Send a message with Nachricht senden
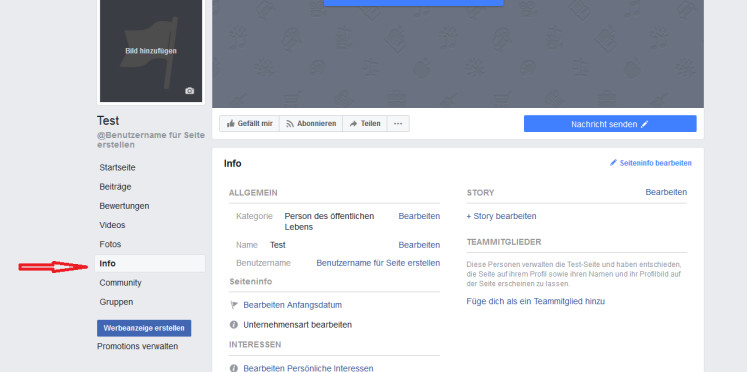747x372 pixels. point(610,124)
